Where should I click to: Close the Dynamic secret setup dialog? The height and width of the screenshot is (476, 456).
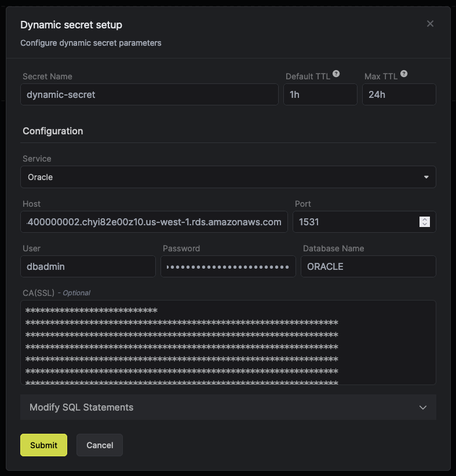[430, 24]
